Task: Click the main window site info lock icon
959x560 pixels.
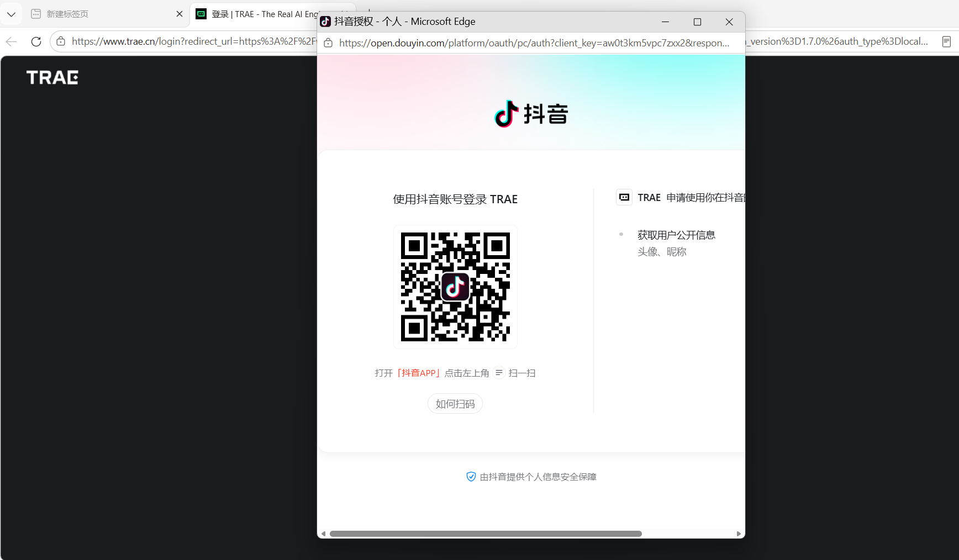Action: click(x=61, y=41)
